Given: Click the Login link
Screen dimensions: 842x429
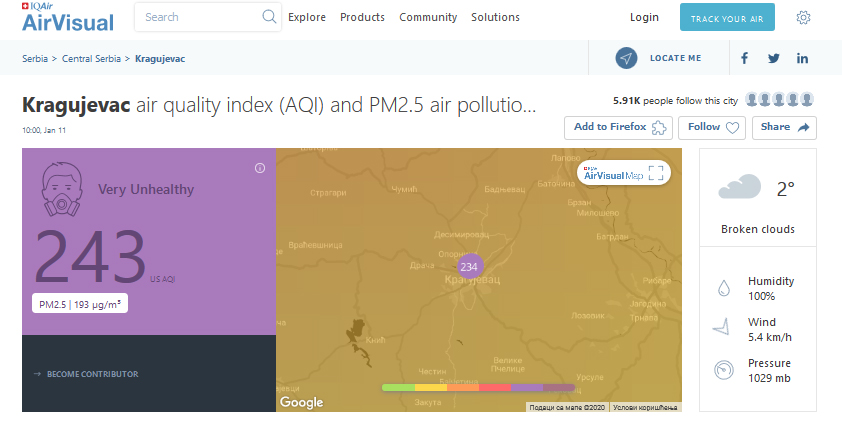Looking at the screenshot, I should click(644, 17).
